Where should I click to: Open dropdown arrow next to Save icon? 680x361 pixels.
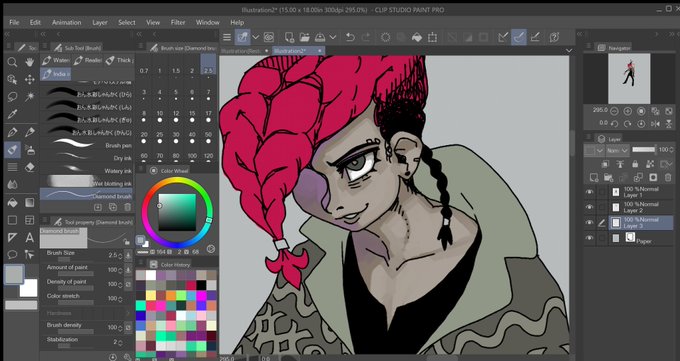coord(333,37)
